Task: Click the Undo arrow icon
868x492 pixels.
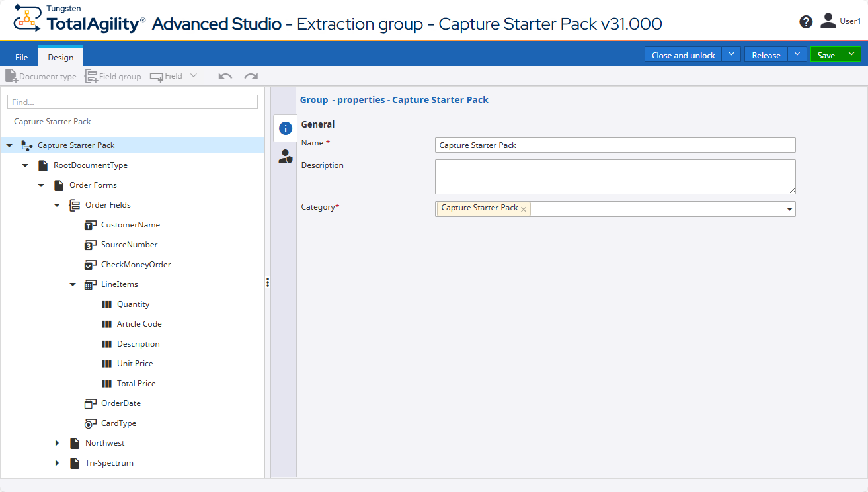Action: click(x=225, y=76)
